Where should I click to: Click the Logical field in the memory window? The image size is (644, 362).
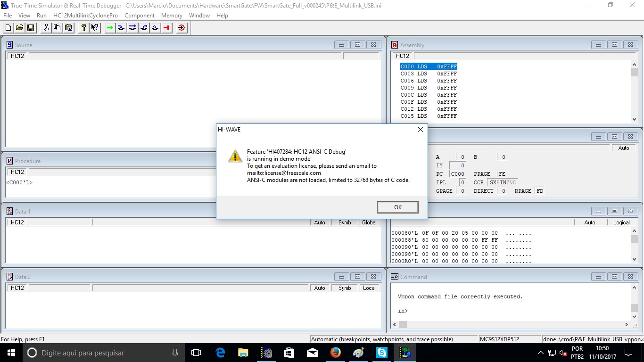pyautogui.click(x=621, y=222)
